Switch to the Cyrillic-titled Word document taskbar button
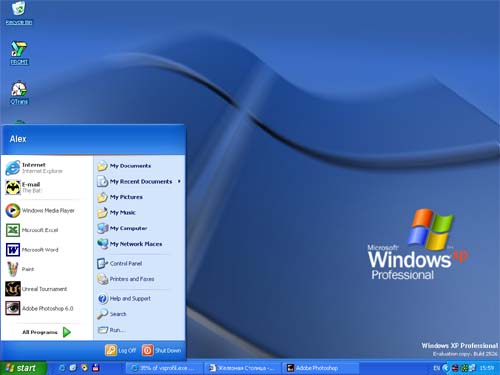The width and height of the screenshot is (500, 375). point(243,368)
